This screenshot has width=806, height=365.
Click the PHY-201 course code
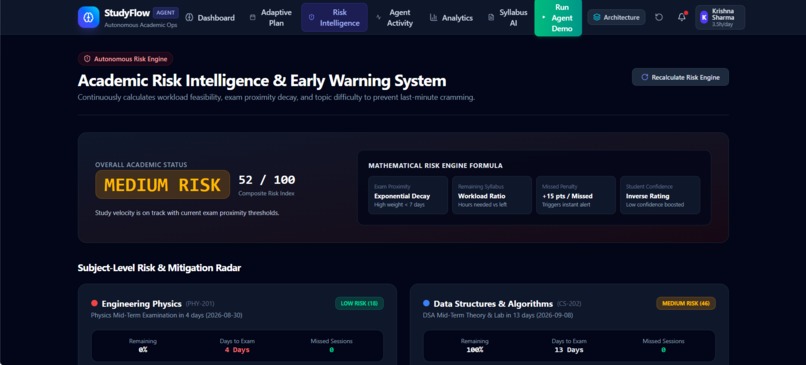point(200,304)
